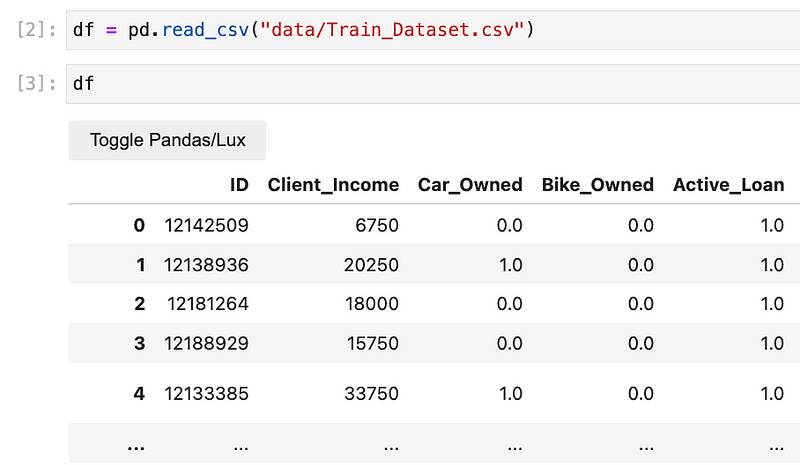Click row index 4 label
The height and width of the screenshot is (465, 800).
[x=139, y=394]
